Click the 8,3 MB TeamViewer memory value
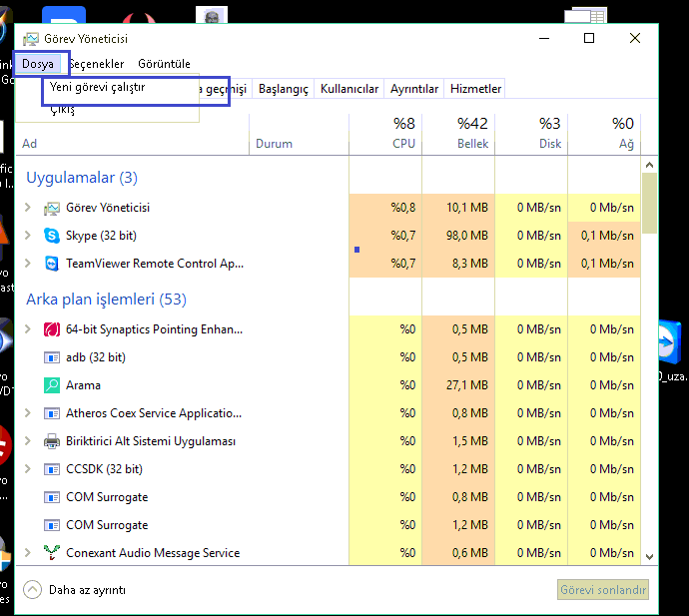 coord(470,264)
